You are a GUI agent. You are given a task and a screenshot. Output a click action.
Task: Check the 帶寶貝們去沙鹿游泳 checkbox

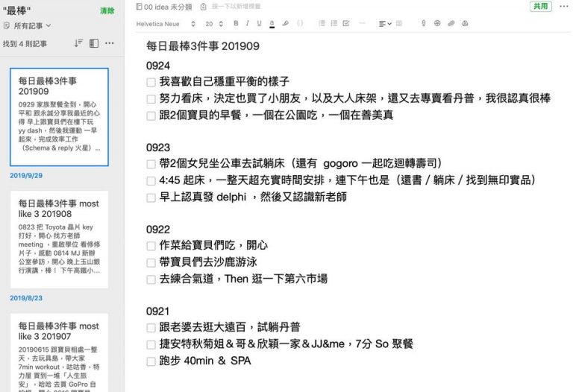point(151,263)
